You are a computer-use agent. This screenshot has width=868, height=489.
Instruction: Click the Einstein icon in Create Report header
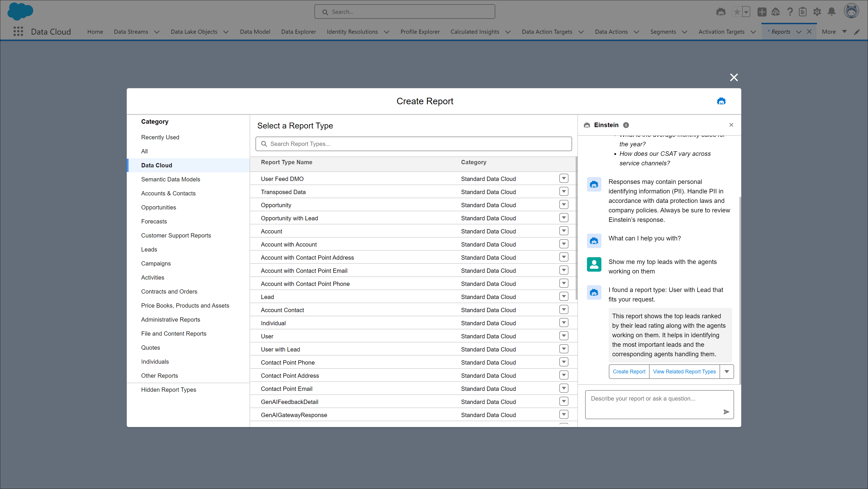coord(721,101)
